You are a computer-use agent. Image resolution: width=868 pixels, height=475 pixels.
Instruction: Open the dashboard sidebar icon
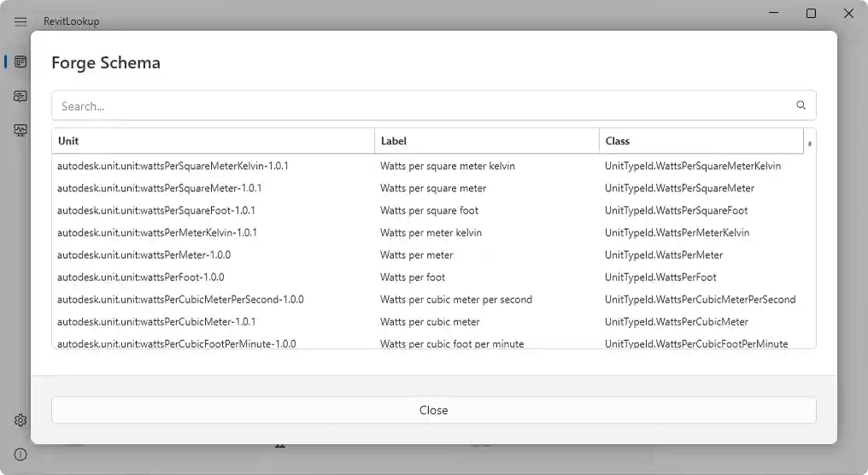[21, 62]
